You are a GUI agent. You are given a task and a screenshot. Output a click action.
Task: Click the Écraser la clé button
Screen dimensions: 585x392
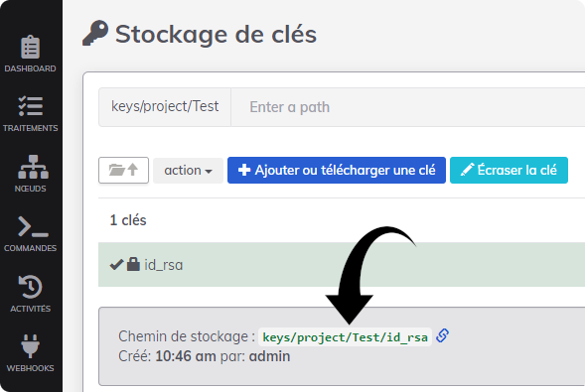pyautogui.click(x=509, y=171)
